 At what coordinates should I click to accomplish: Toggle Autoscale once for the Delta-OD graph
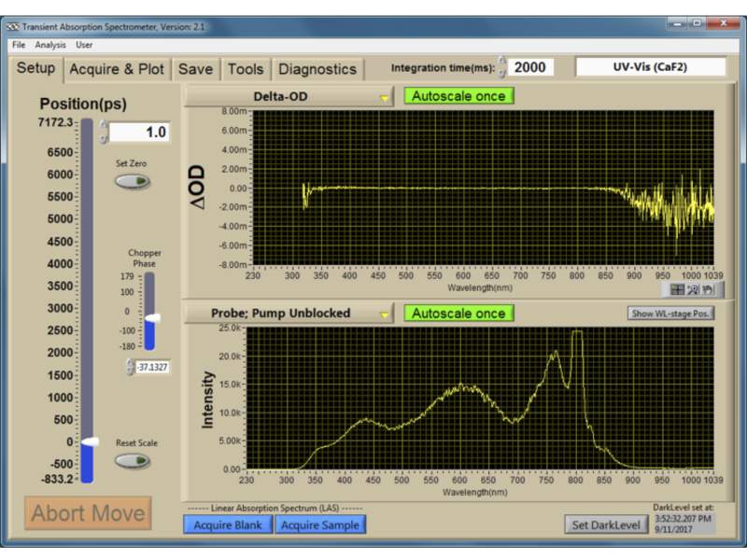pos(459,94)
